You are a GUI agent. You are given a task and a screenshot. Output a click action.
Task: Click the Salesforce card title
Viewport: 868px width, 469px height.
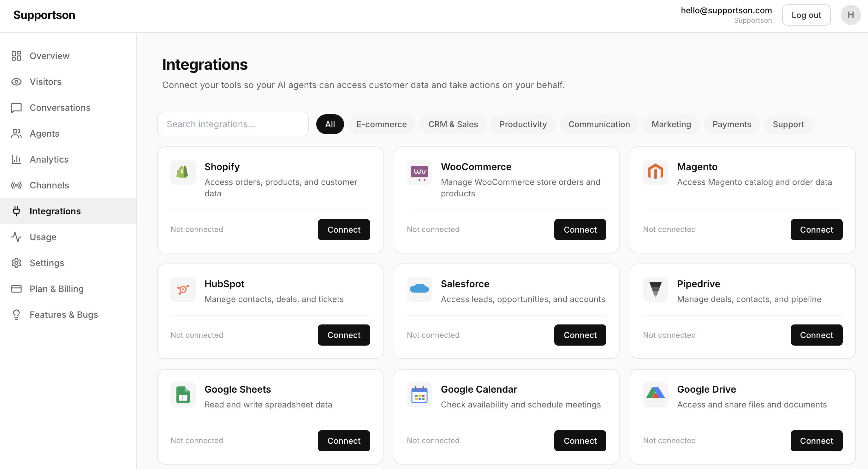(465, 284)
